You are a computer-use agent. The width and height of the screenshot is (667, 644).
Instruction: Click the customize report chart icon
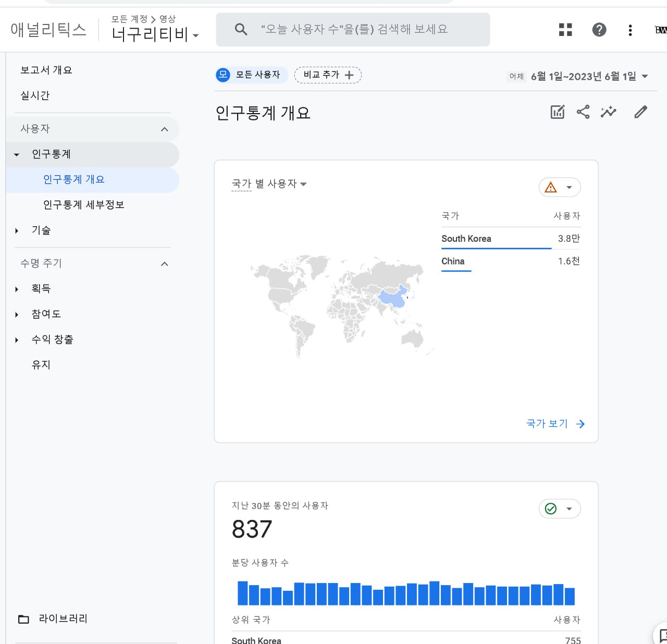[x=558, y=112]
